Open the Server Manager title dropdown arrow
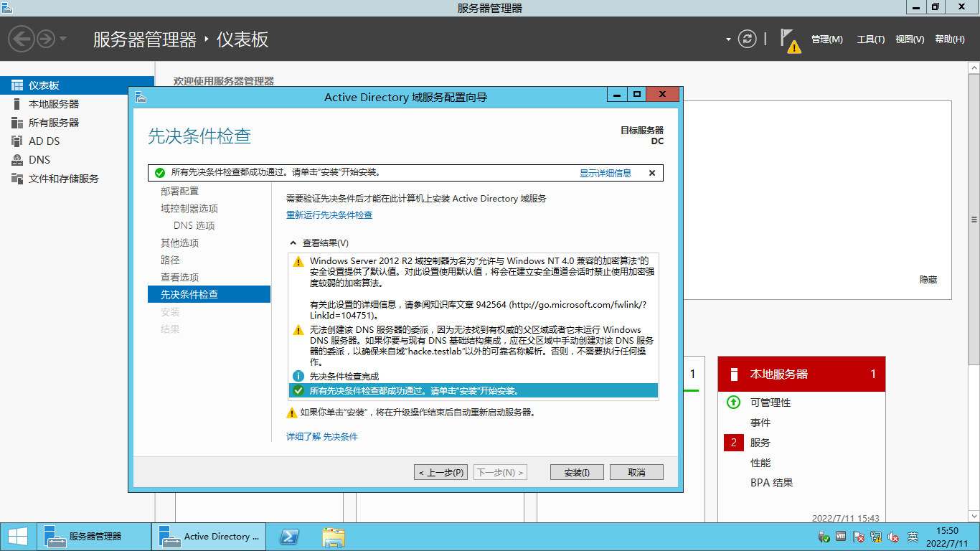980x551 pixels. 727,39
